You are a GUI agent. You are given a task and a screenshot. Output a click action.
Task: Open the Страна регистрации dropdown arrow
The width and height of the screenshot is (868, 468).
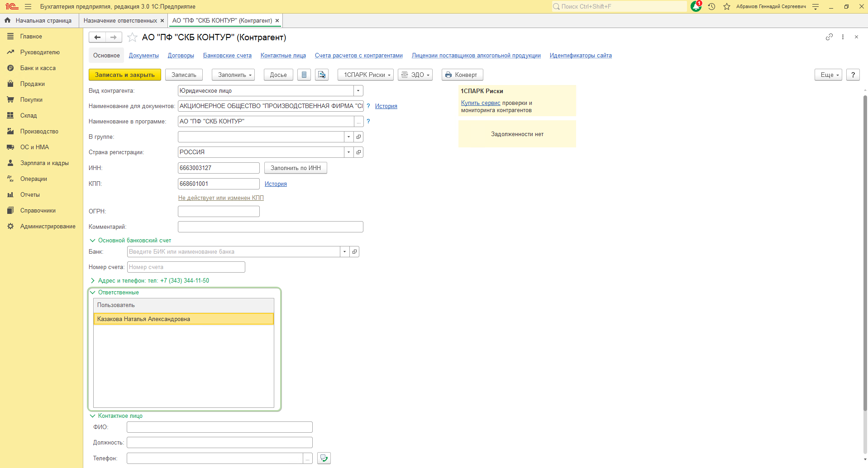(349, 152)
